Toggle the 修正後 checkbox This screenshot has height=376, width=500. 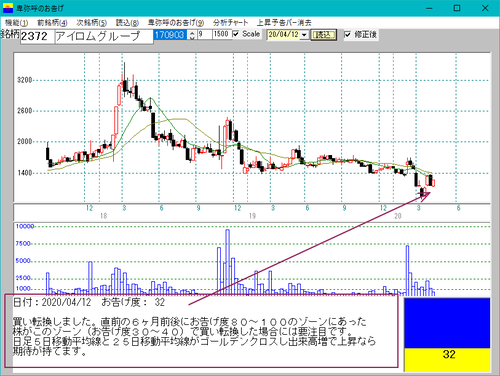(x=348, y=34)
